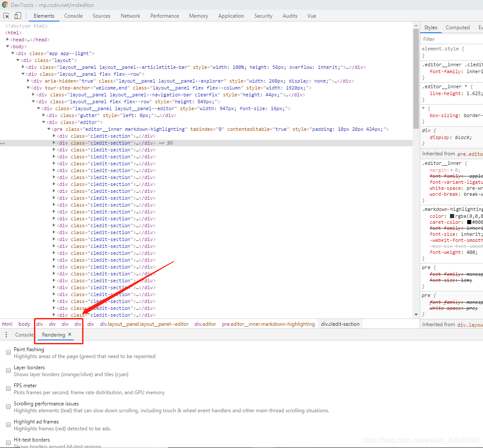This screenshot has width=483, height=448.
Task: Open the Elements tab
Action: 44,16
